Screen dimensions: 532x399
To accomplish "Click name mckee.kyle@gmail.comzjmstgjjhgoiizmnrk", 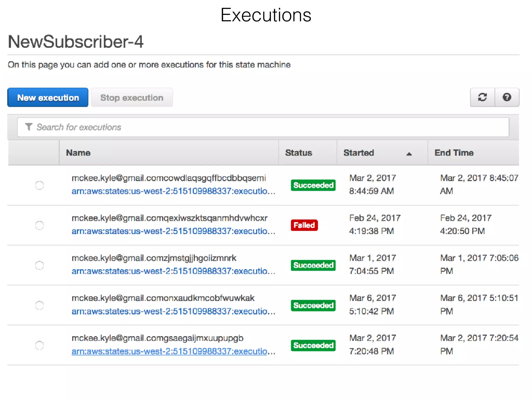I will click(x=154, y=258).
